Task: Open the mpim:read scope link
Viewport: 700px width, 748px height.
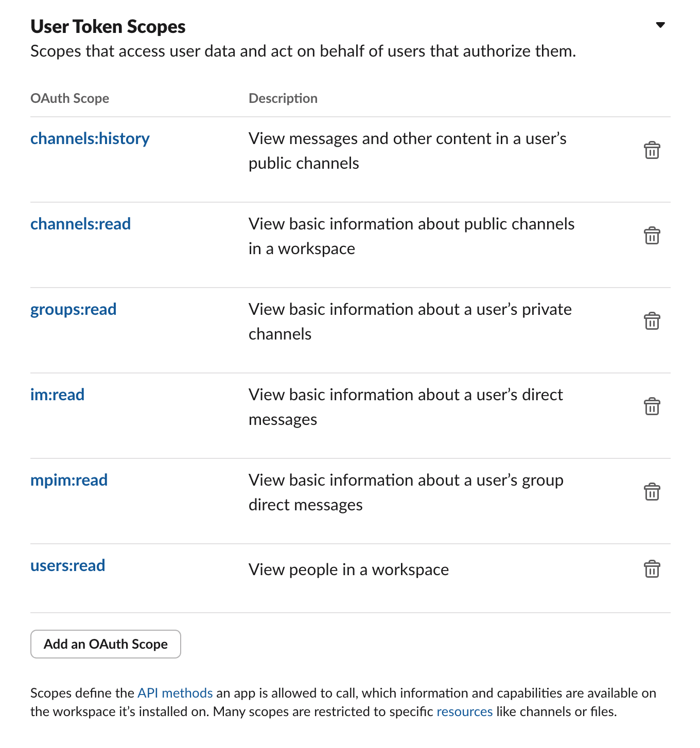Action: pyautogui.click(x=69, y=480)
